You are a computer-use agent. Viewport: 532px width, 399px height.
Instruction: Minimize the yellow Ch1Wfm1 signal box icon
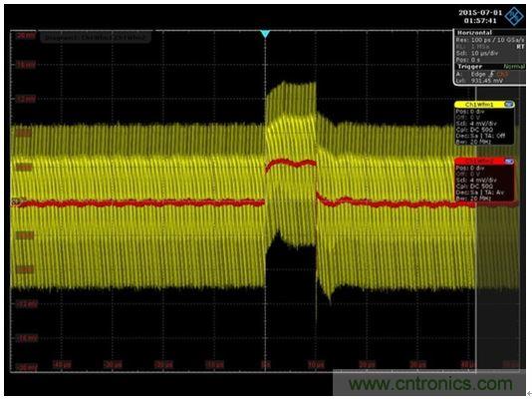pyautogui.click(x=509, y=105)
